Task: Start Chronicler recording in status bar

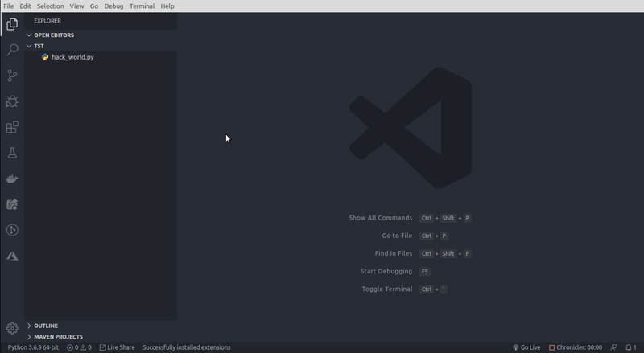Action: coord(576,347)
